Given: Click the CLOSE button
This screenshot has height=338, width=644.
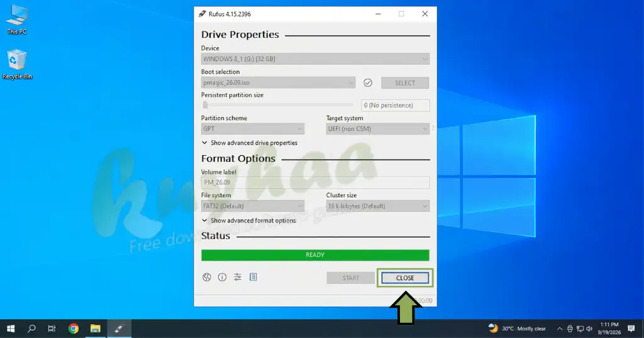Looking at the screenshot, I should click(405, 278).
